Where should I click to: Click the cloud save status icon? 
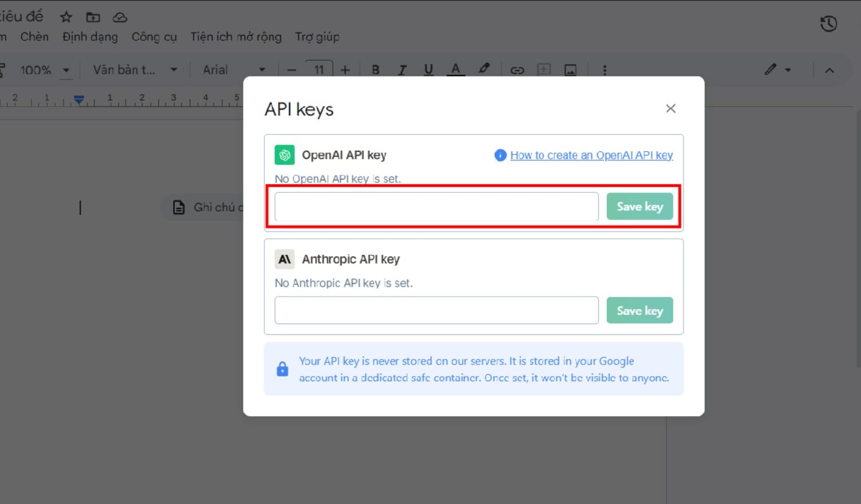(119, 17)
